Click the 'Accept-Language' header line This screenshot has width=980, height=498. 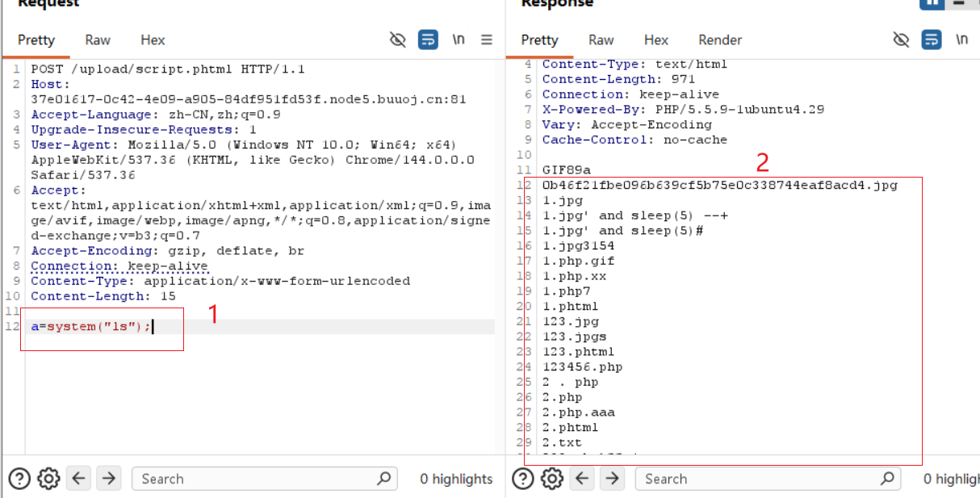point(156,115)
